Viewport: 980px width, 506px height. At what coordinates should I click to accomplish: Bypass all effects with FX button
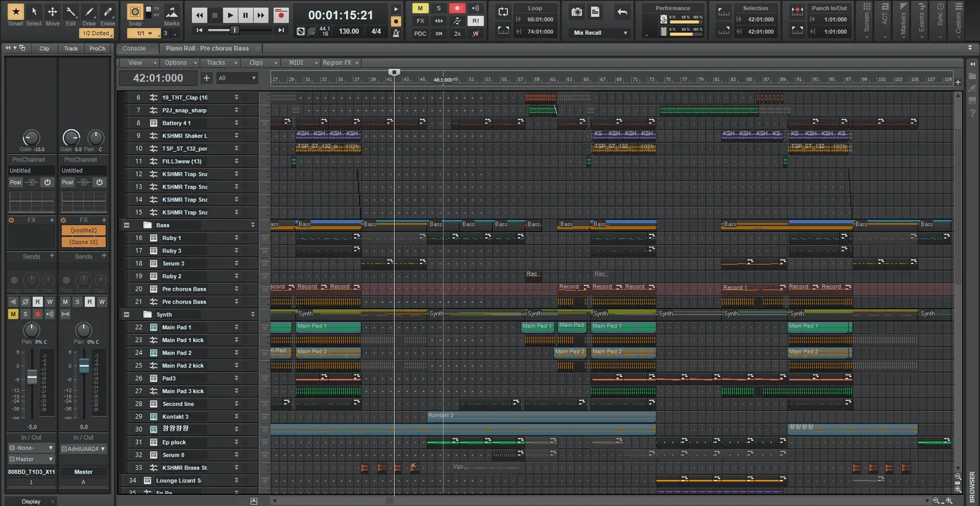coord(420,21)
